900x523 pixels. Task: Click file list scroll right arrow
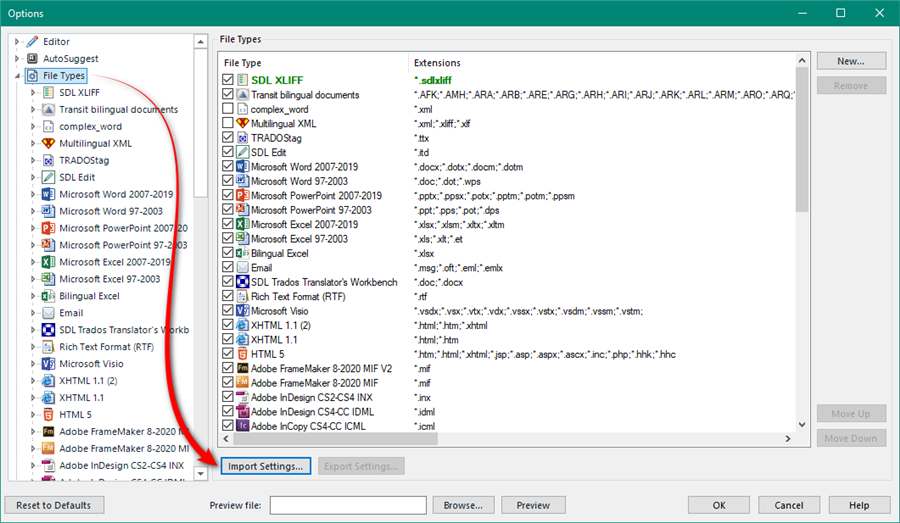788,439
